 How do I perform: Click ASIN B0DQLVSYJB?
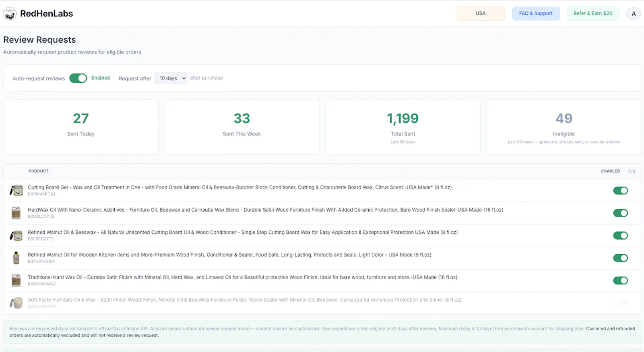(41, 216)
